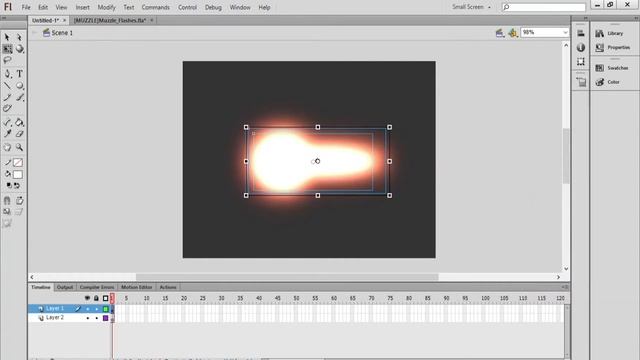
Task: Open the Commands menu
Action: (x=156, y=7)
